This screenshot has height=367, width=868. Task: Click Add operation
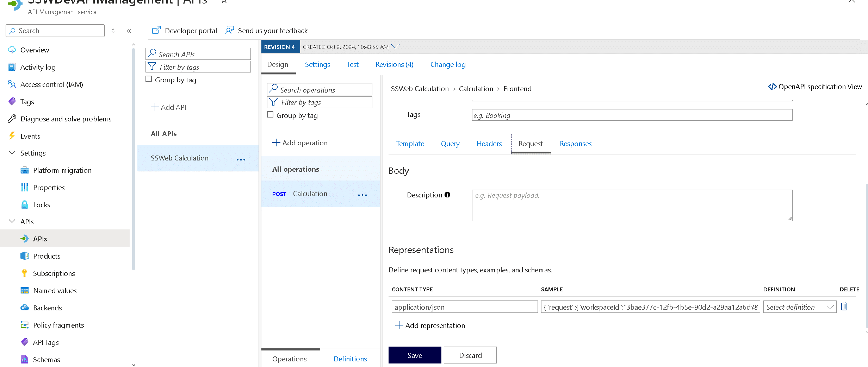[x=300, y=143]
